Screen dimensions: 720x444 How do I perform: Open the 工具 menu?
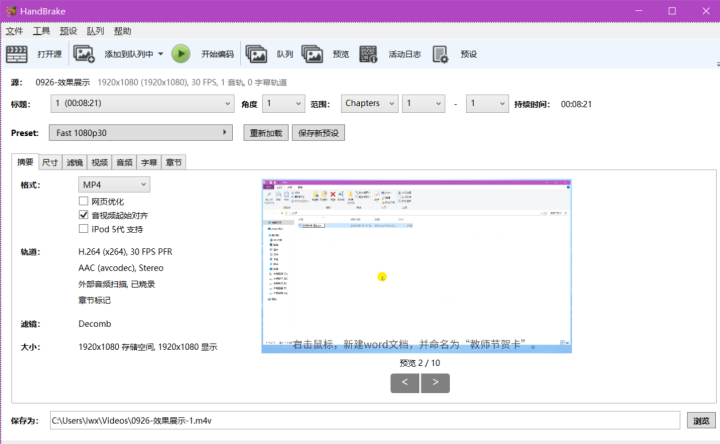[41, 31]
